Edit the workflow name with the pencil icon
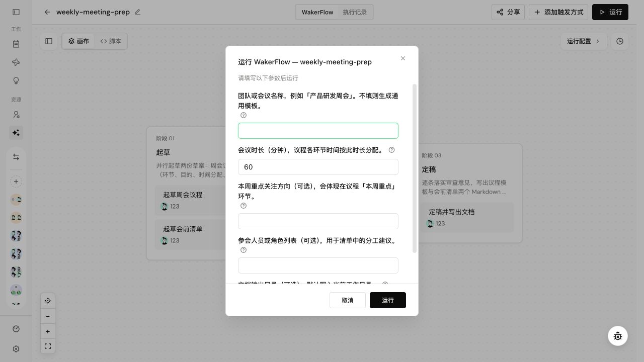The width and height of the screenshot is (644, 362). [138, 12]
